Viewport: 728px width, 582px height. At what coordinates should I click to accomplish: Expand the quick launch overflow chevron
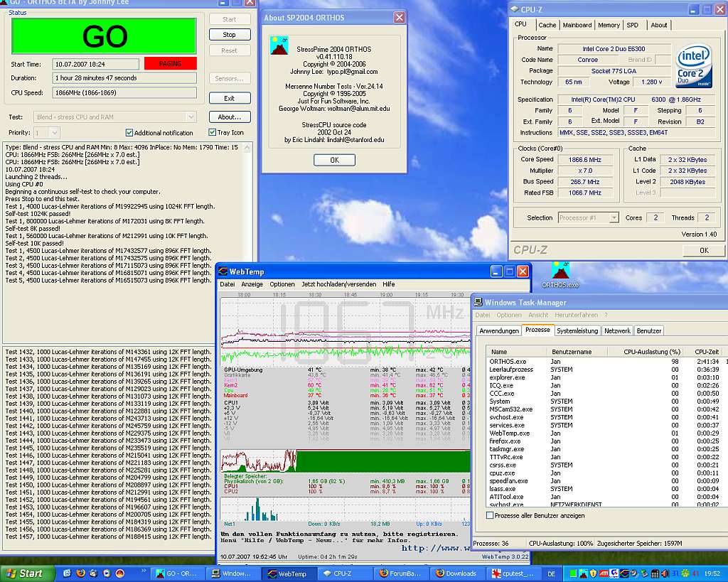(144, 571)
